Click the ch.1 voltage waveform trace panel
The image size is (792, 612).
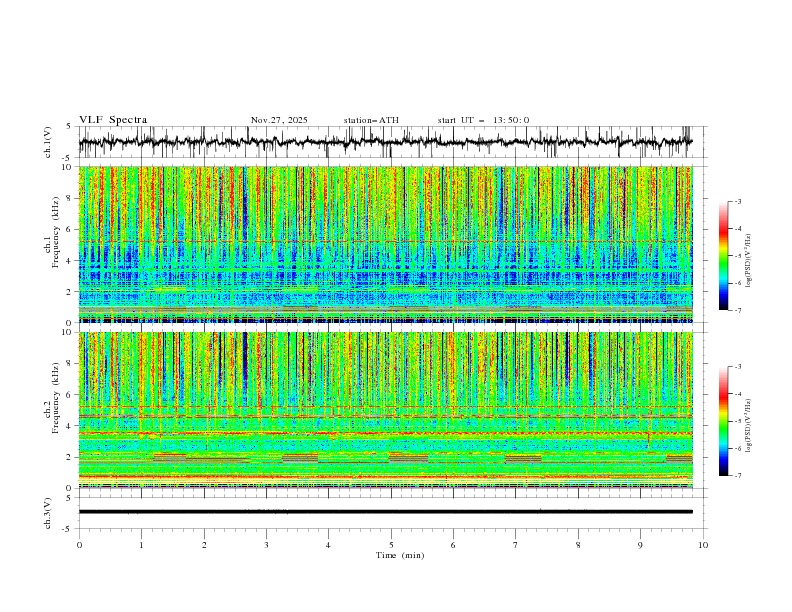click(x=390, y=143)
